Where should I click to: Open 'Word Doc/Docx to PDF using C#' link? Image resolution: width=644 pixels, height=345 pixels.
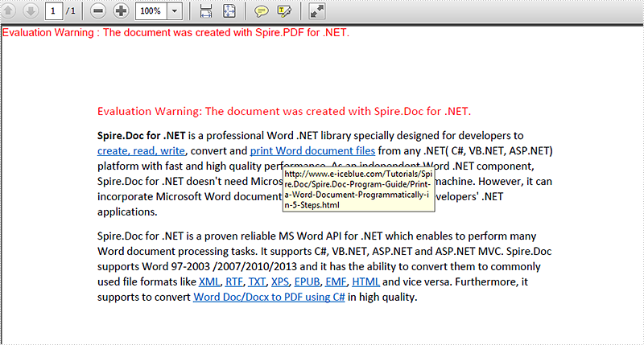click(x=269, y=297)
